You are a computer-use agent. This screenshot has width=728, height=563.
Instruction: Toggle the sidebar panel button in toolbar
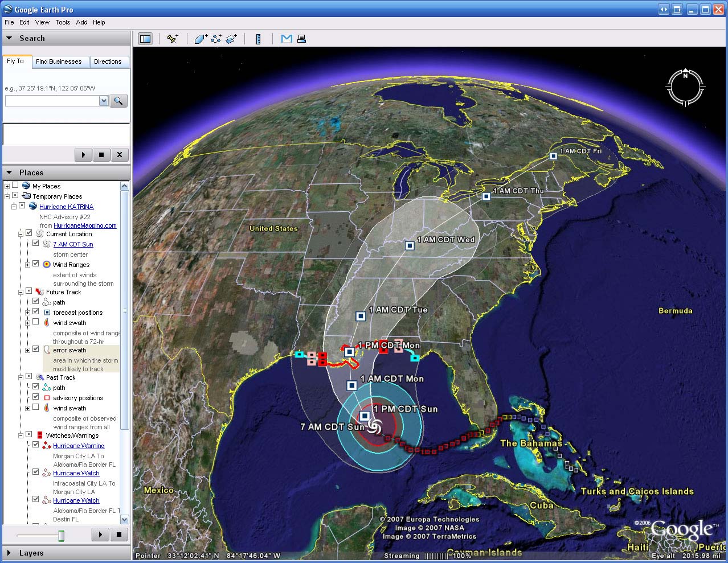tap(145, 39)
